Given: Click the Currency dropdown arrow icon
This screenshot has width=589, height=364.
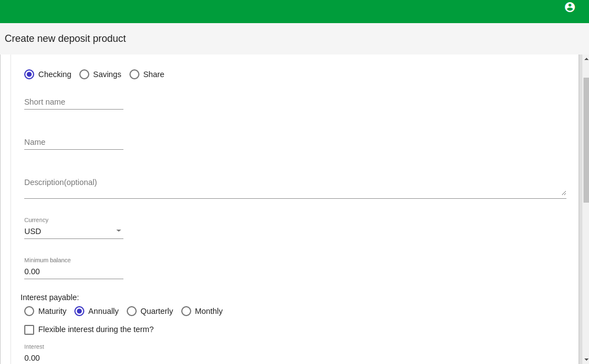Looking at the screenshot, I should pyautogui.click(x=118, y=230).
